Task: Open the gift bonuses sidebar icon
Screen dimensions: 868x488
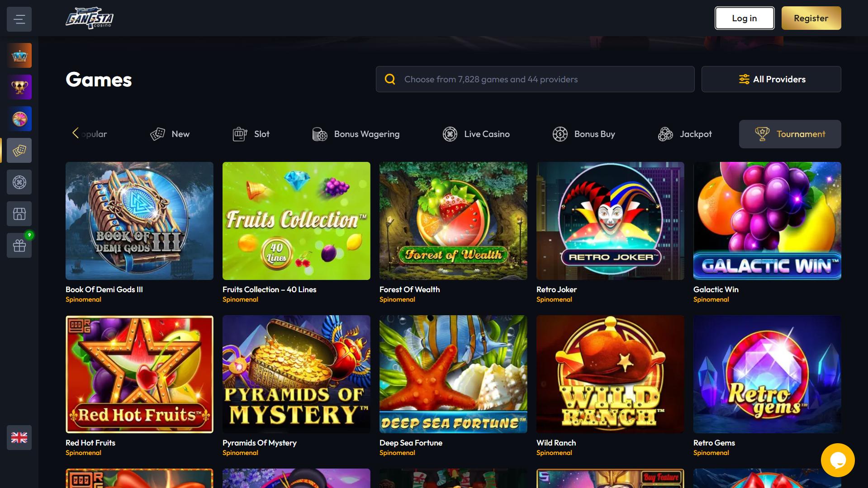Action: (19, 246)
